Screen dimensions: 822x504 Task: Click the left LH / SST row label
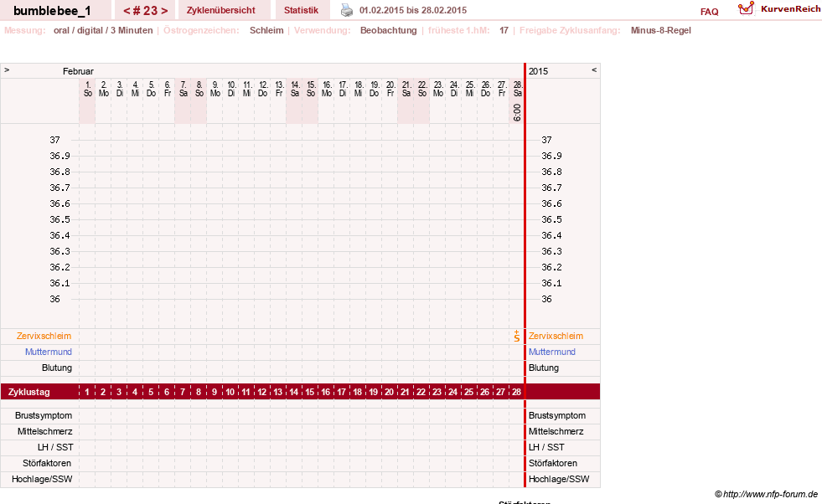[x=55, y=447]
